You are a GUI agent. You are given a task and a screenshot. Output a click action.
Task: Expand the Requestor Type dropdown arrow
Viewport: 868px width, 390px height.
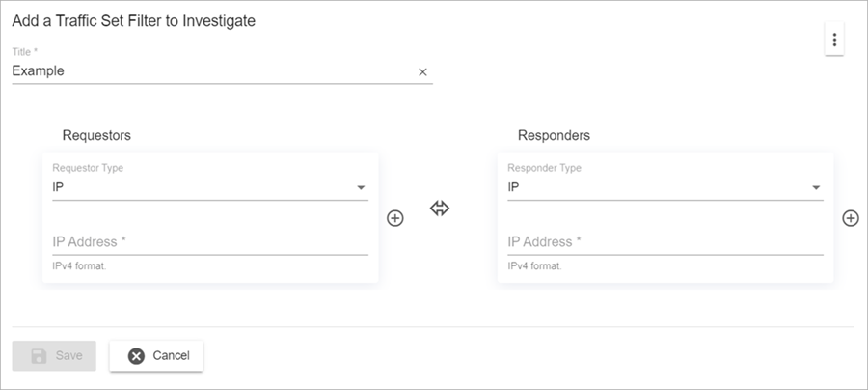pos(361,187)
